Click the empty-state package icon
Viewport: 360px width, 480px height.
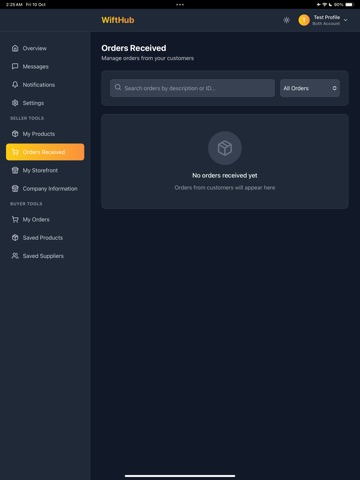tap(225, 148)
